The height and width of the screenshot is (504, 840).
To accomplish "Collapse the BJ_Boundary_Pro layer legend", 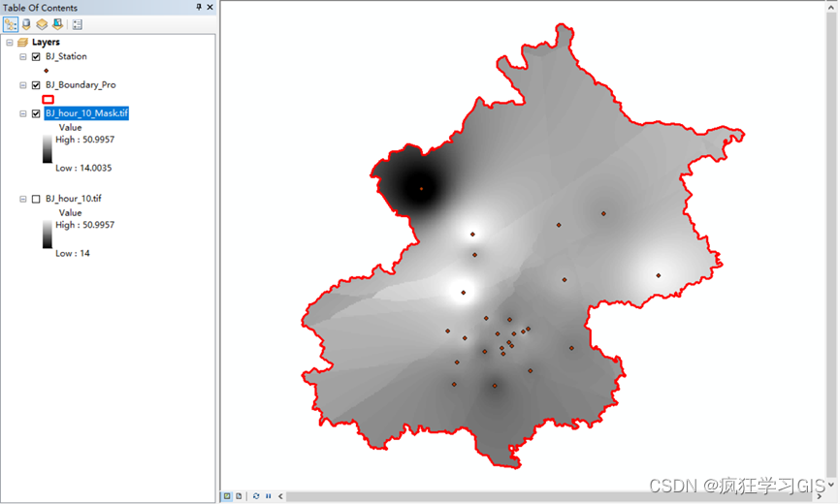I will 23,85.
